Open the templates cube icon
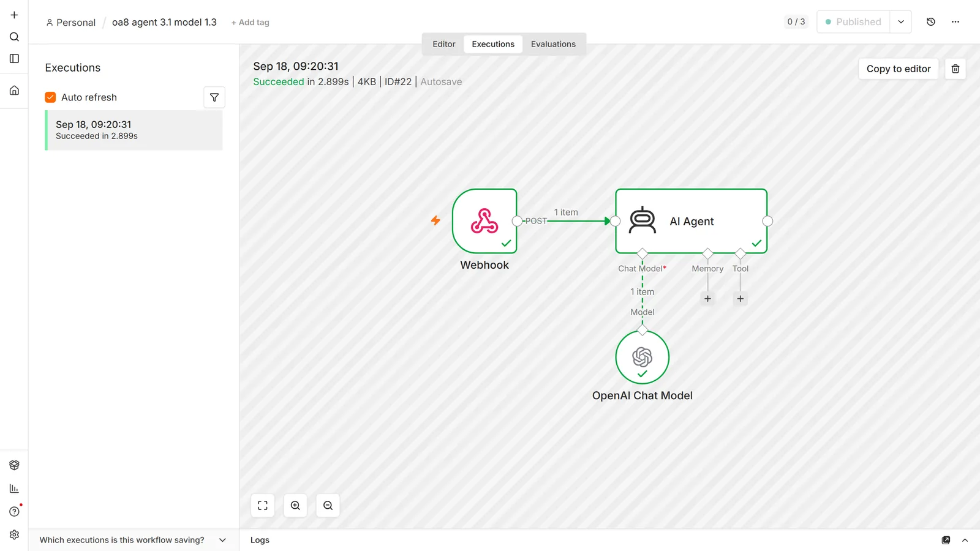 (14, 465)
